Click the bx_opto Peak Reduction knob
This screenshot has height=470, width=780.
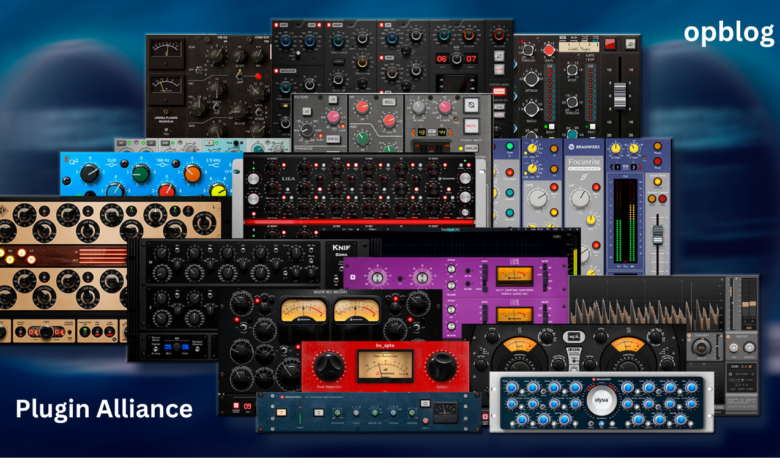click(x=329, y=367)
